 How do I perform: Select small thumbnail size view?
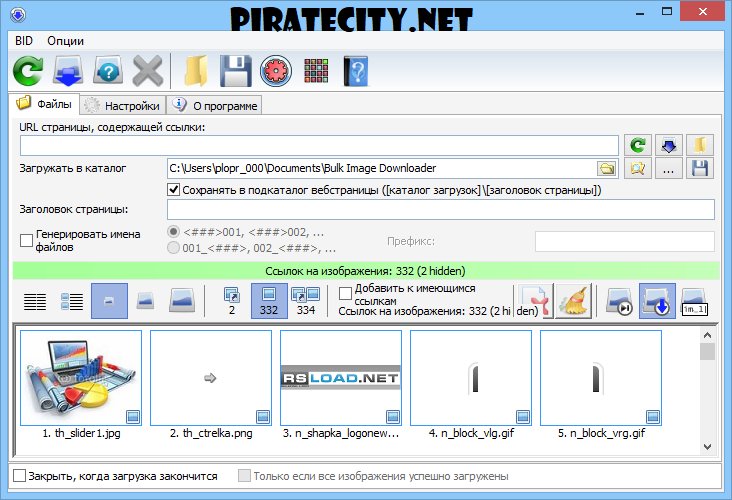(x=109, y=301)
